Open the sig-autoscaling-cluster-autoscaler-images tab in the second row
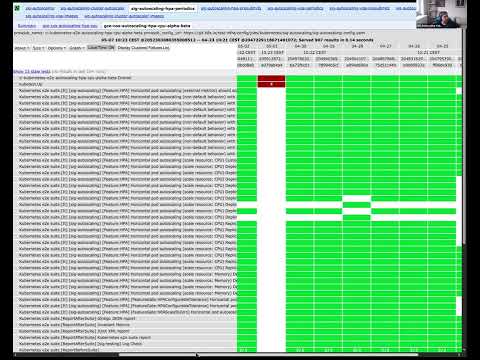 (x=124, y=16)
